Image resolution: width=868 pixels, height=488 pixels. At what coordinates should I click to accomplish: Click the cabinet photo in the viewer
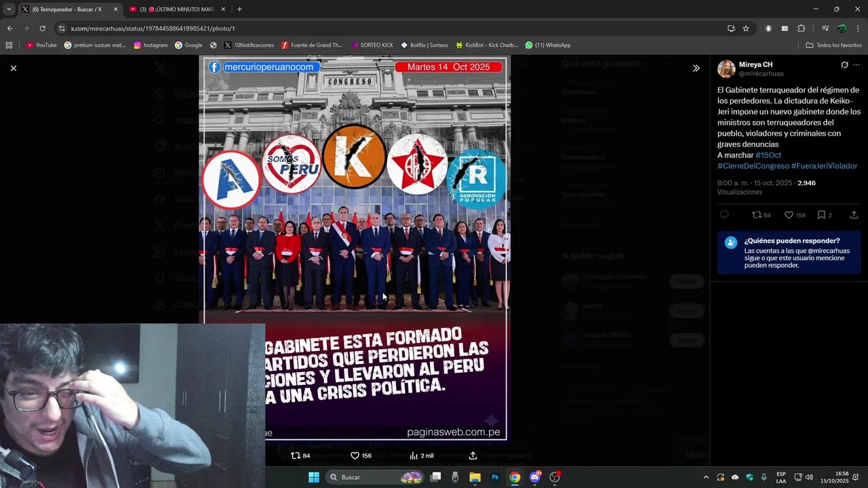[x=354, y=249]
